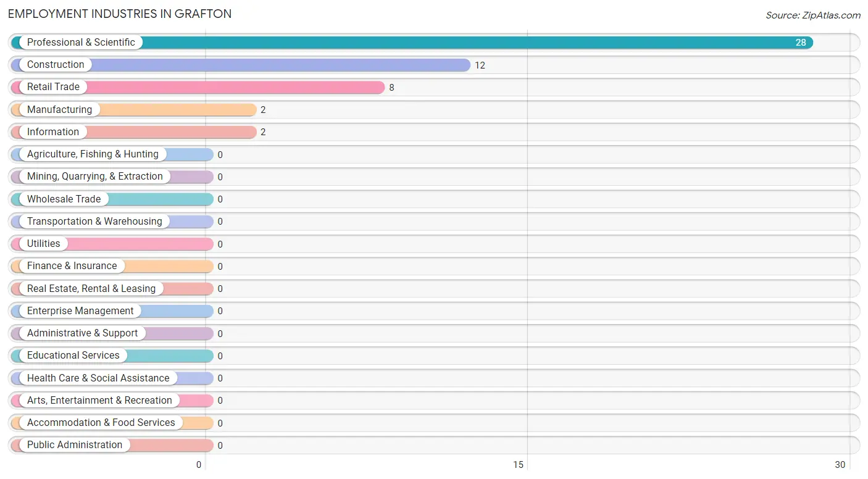Click Arts, Entertainment & Recreation label
The height and width of the screenshot is (479, 868).
(99, 401)
